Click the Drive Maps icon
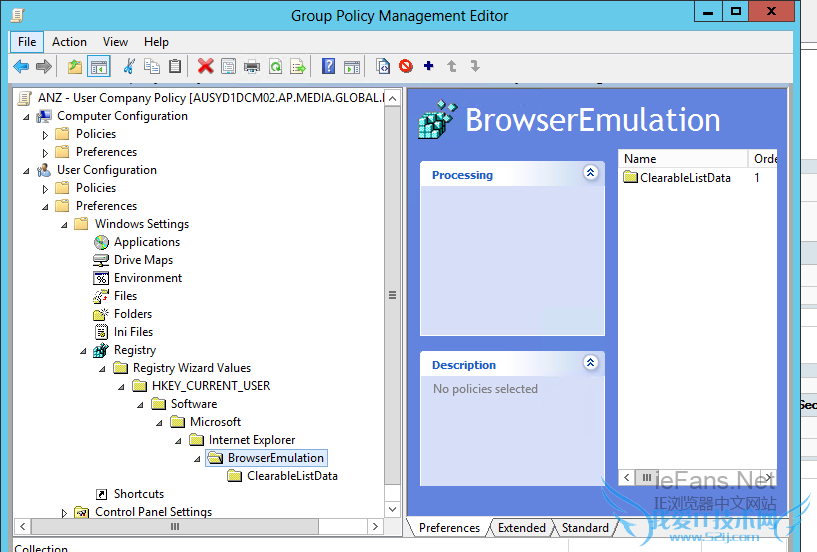 pyautogui.click(x=101, y=260)
